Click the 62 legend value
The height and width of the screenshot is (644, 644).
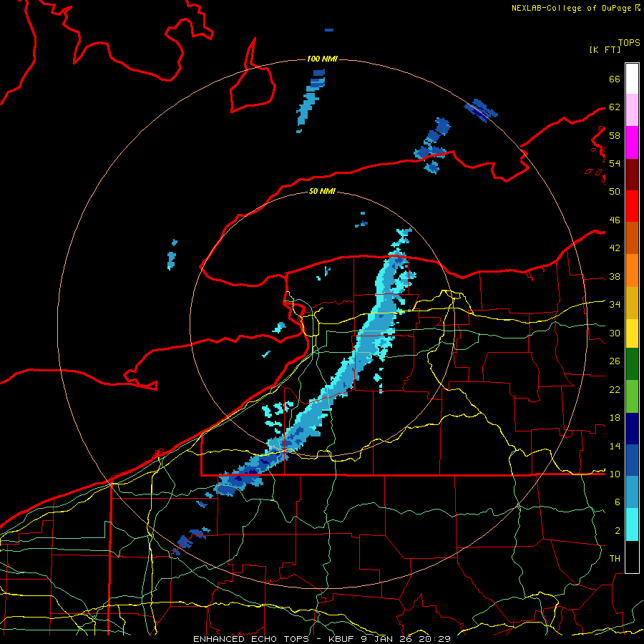615,107
